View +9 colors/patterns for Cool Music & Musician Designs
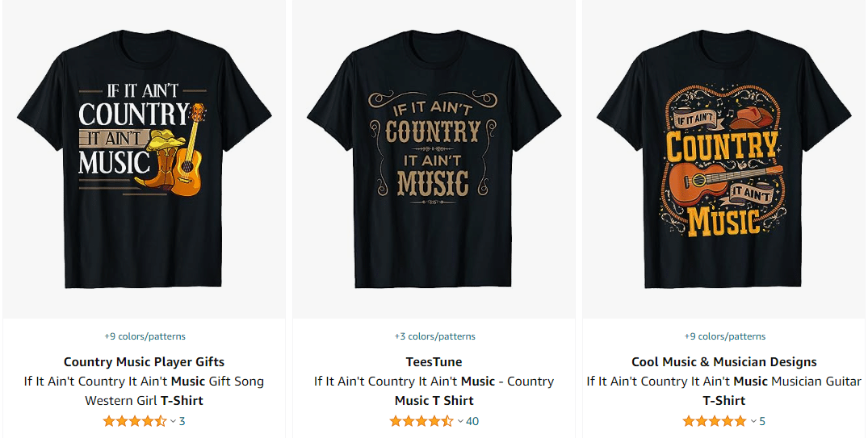 (724, 336)
